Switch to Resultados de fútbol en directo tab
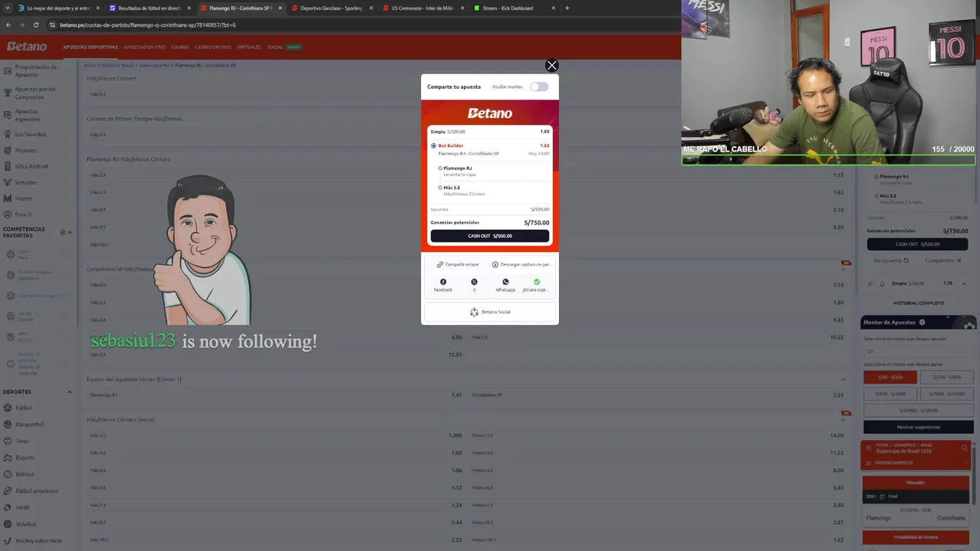Viewport: 980px width, 551px height. [149, 8]
